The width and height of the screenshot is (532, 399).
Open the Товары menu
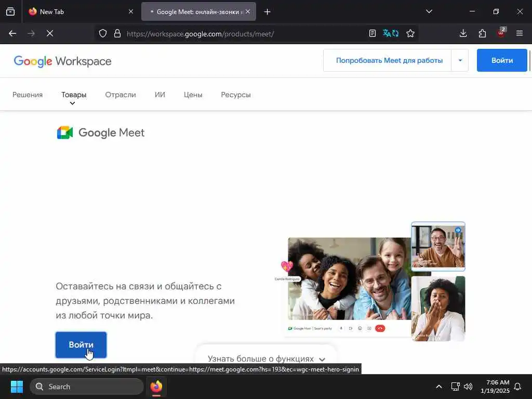click(x=74, y=96)
